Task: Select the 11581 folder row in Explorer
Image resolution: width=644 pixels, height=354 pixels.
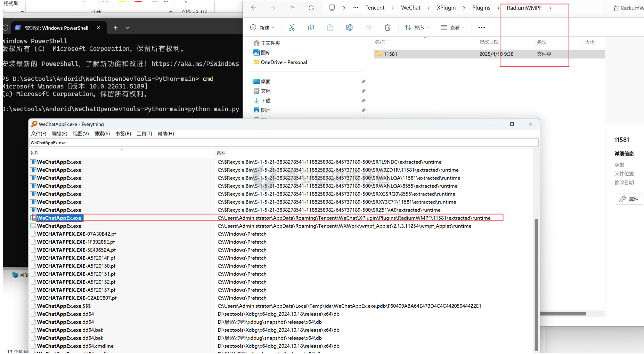Action: (489, 54)
